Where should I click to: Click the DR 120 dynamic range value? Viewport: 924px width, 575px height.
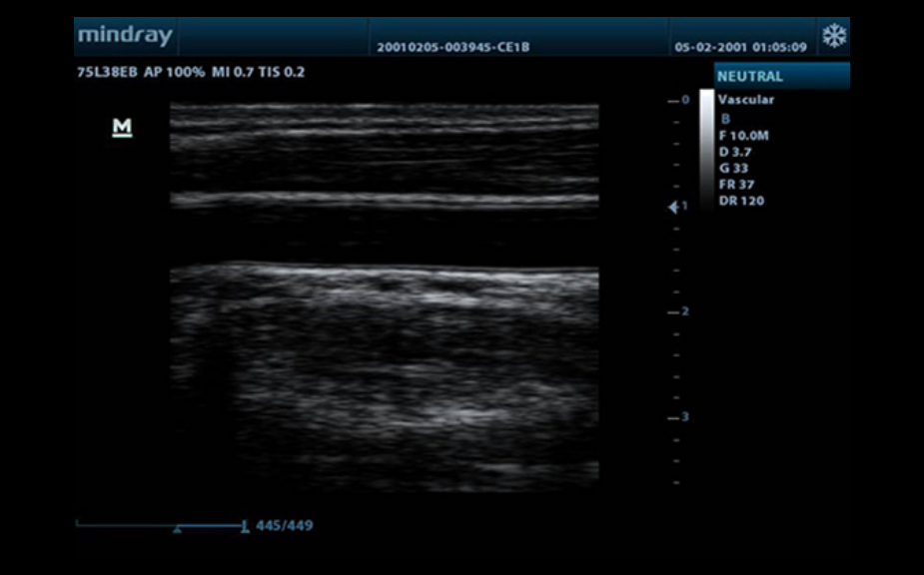click(x=741, y=201)
